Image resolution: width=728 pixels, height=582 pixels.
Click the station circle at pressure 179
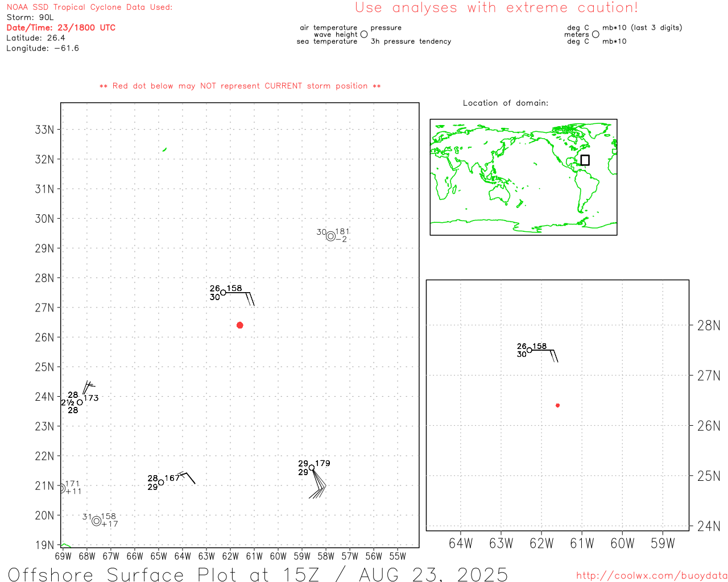(312, 468)
